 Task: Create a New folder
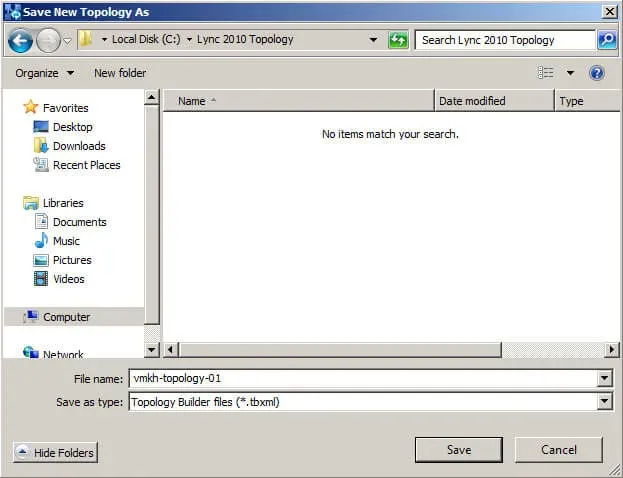(x=120, y=73)
